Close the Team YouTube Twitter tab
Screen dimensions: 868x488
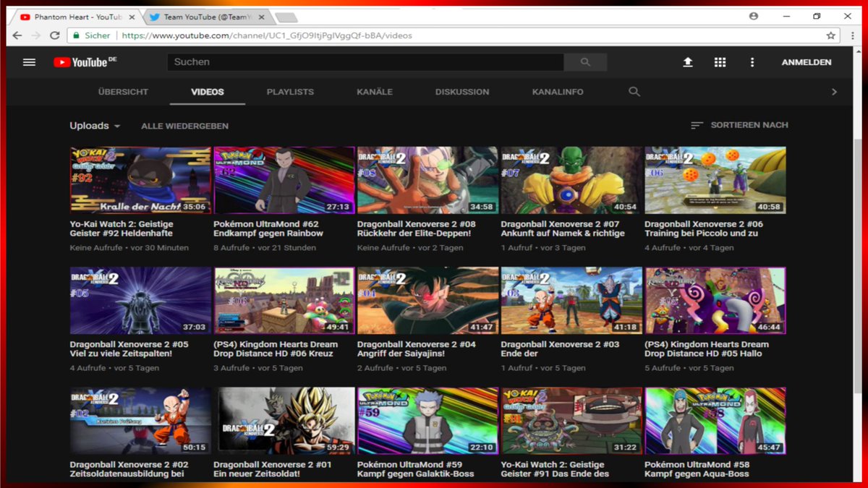(262, 17)
